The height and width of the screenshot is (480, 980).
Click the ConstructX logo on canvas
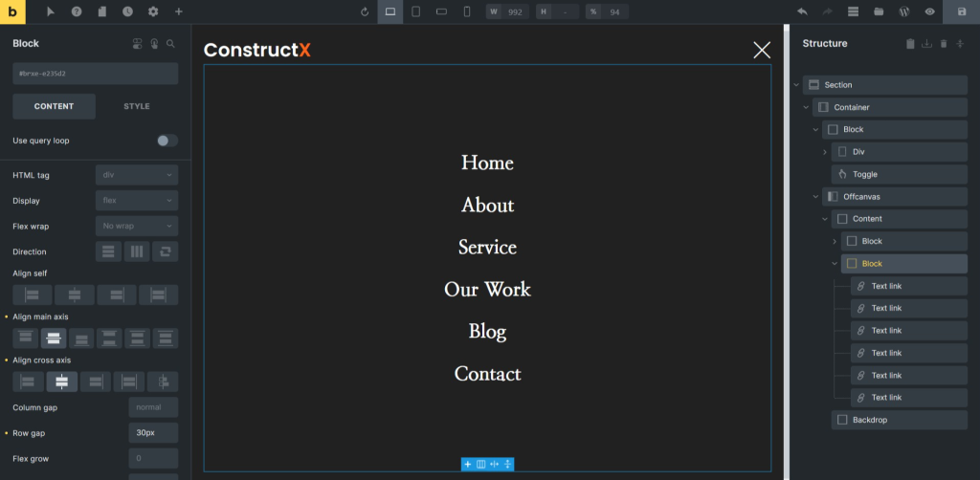[x=256, y=50]
